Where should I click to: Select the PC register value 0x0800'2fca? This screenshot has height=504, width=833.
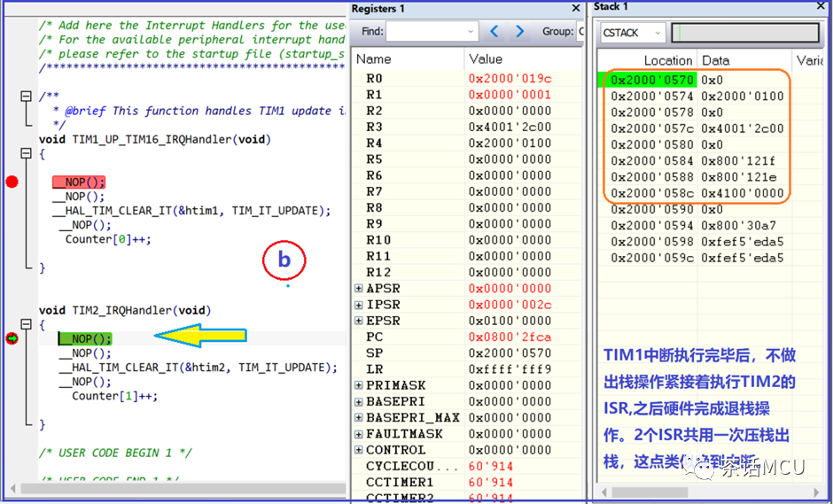pos(510,337)
